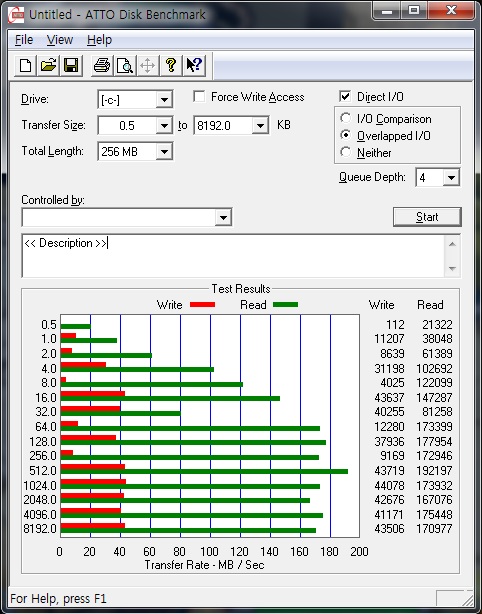Enable Force Write Access checkbox

[x=199, y=96]
